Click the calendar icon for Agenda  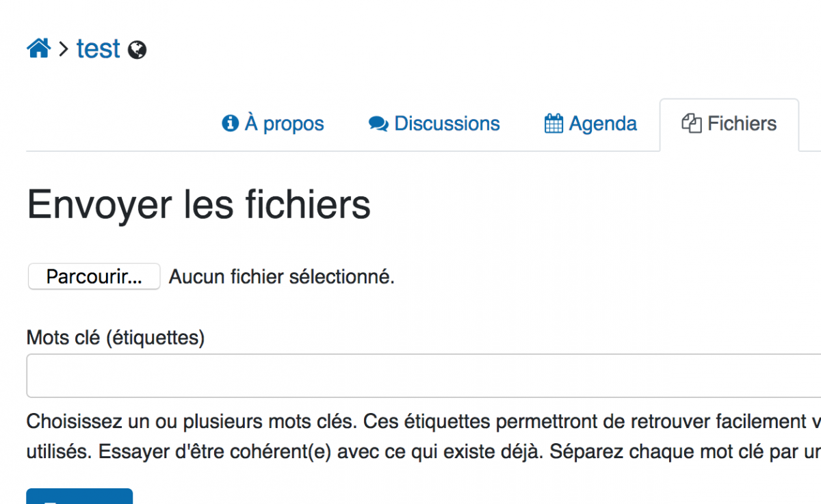(x=553, y=124)
